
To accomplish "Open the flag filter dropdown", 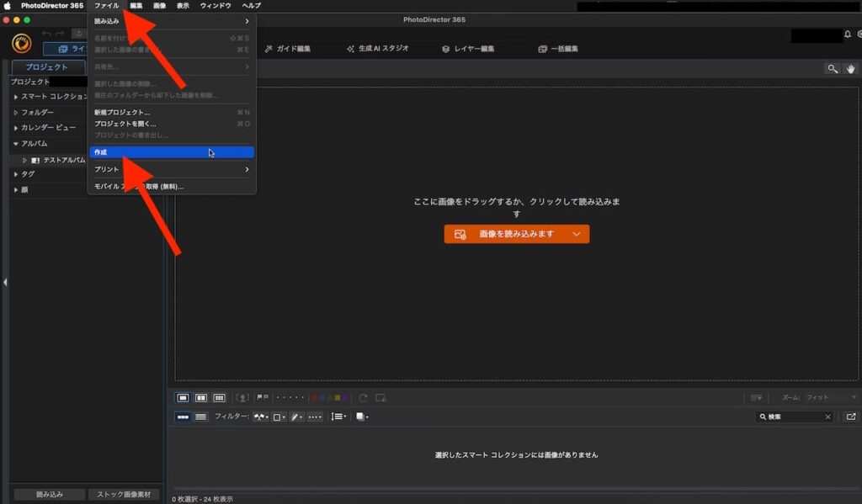I will (x=261, y=416).
